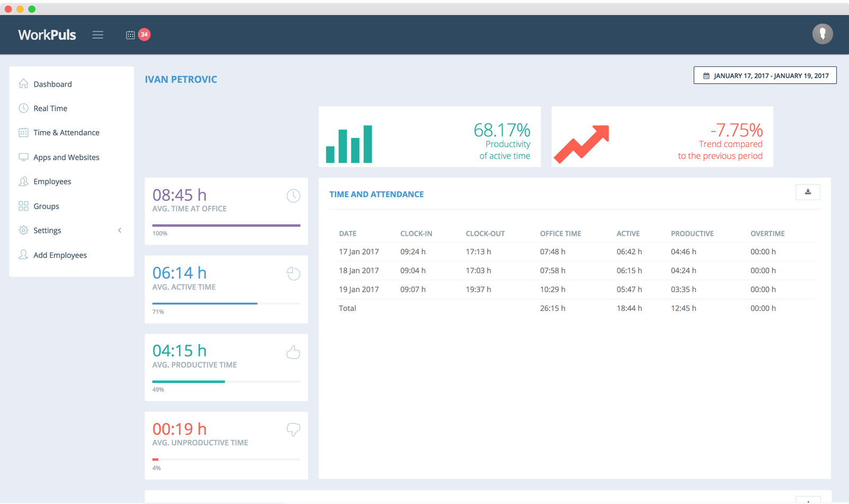Click the OVERTIME column header
The image size is (849, 504).
pos(767,233)
